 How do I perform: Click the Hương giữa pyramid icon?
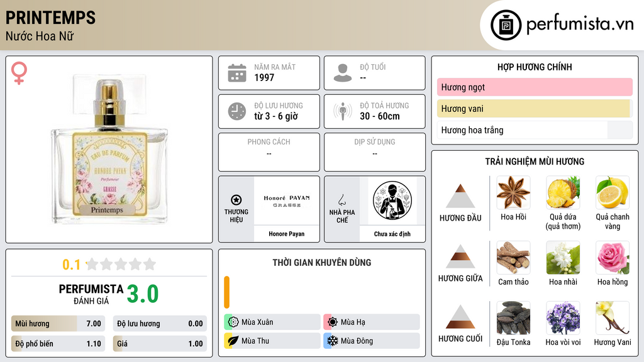(460, 256)
